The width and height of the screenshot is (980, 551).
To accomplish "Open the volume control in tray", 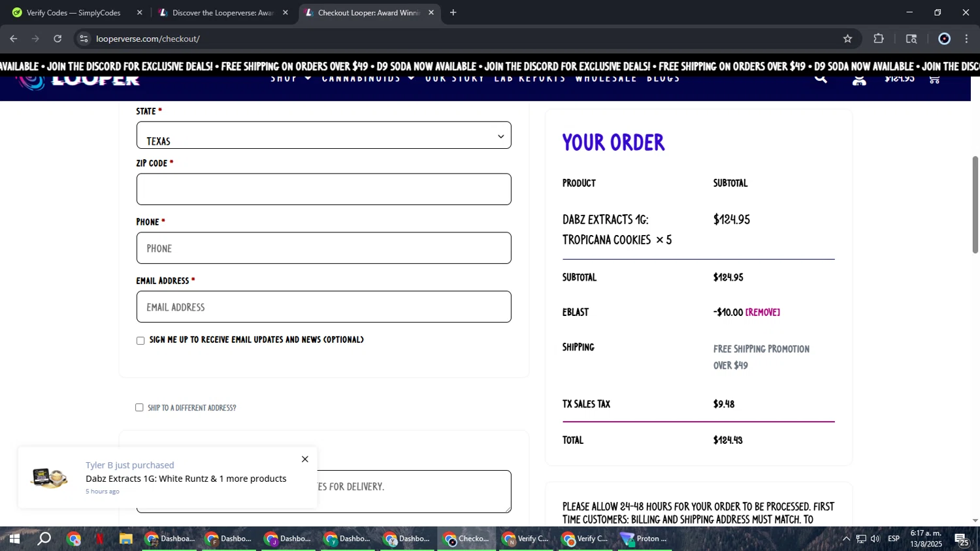I will tap(875, 539).
